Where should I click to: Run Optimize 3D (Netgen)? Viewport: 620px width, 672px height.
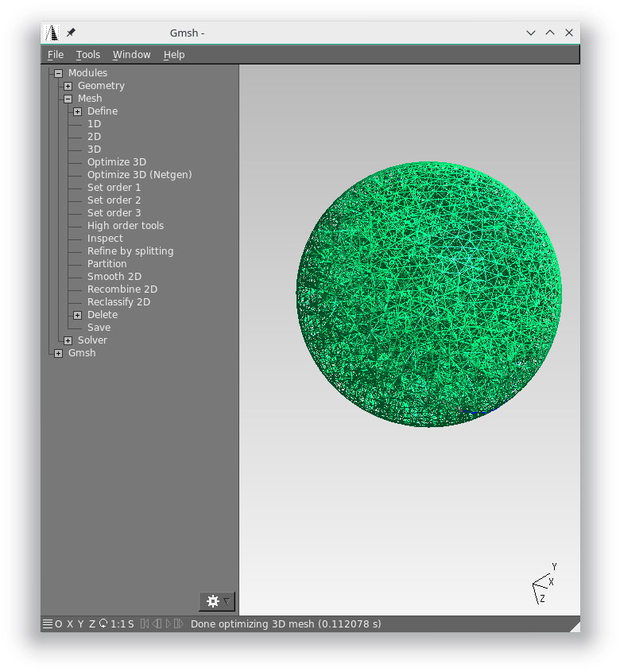click(x=140, y=175)
